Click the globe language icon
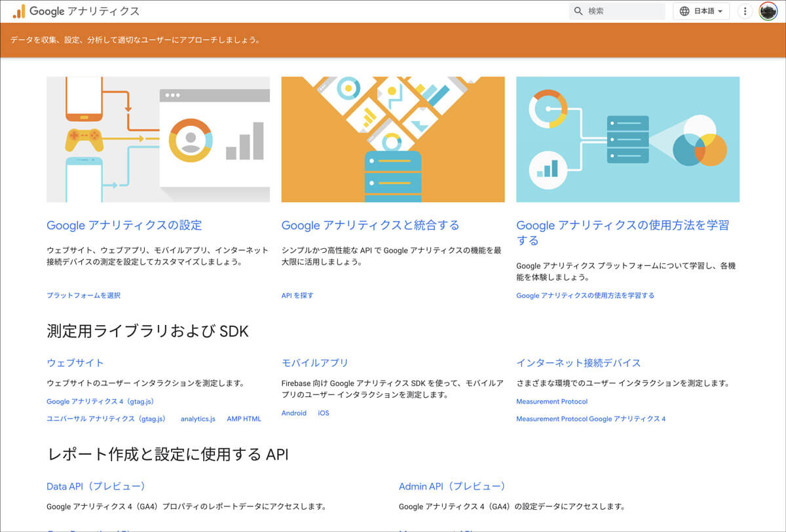This screenshot has width=786, height=532. (684, 11)
